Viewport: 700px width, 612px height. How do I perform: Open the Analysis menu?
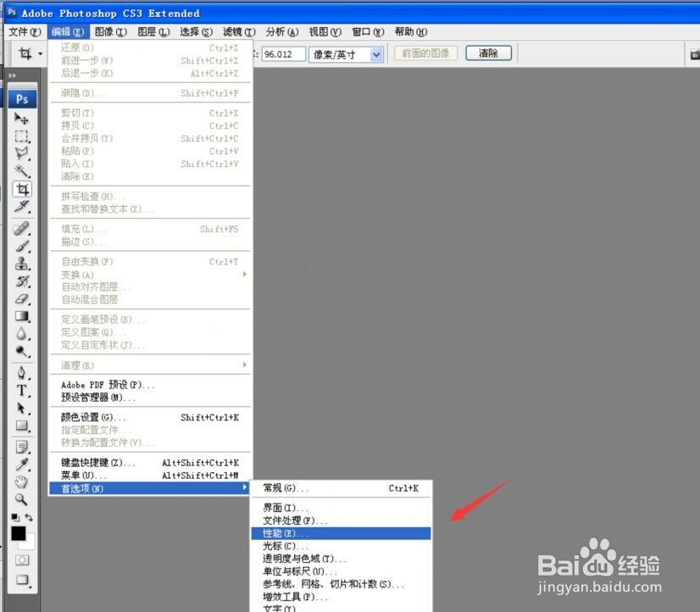pos(281,31)
